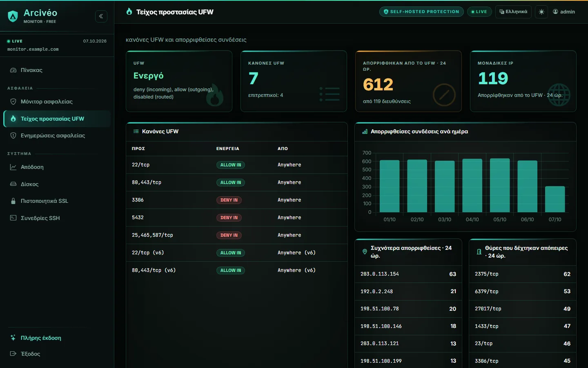Click the Πλήρης έκδοση sparkle icon

13,338
